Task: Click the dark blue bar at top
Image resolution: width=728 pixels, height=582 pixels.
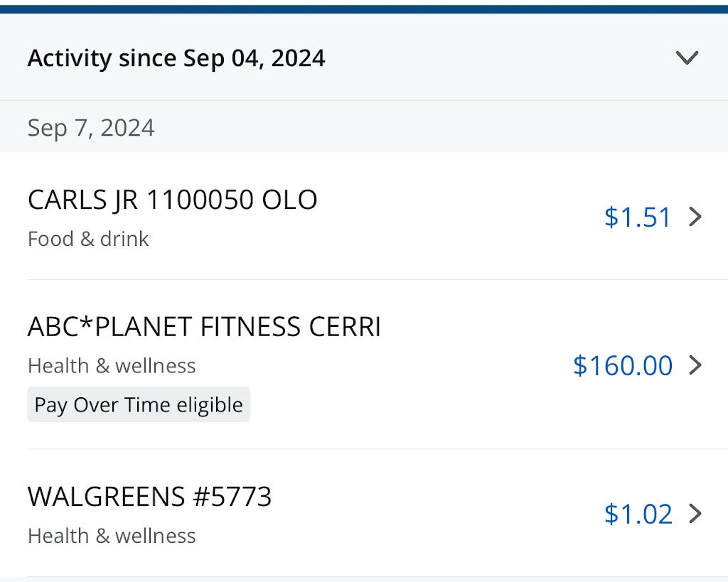Action: point(364,9)
